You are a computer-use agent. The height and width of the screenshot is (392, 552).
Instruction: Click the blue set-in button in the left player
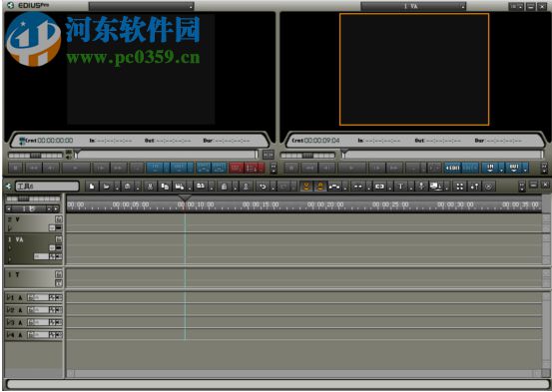click(155, 168)
